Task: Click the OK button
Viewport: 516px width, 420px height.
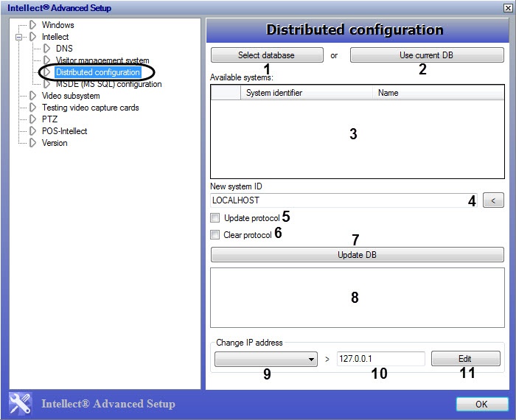Action: (x=482, y=404)
